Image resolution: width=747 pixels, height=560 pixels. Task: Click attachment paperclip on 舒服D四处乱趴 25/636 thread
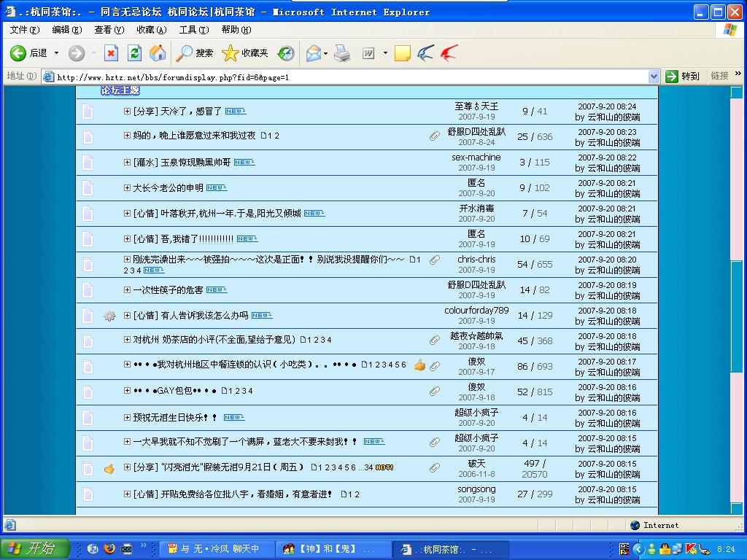click(435, 136)
